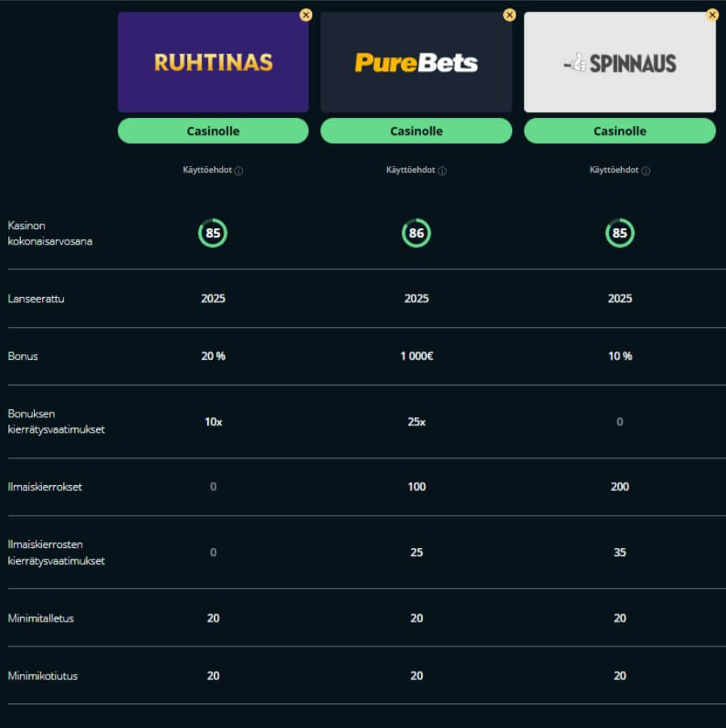Open Käyttöehdot terms for Ruhtinas
Viewport: 726px width, 728px height.
tap(207, 170)
